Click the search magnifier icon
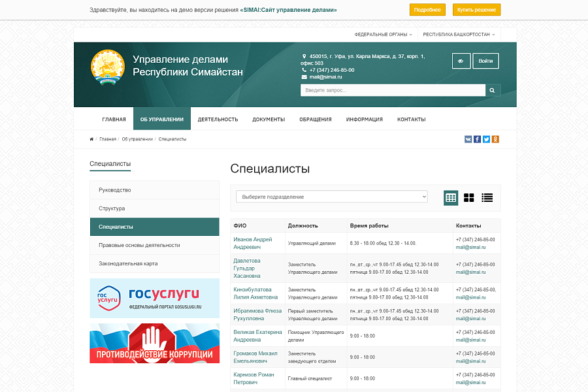The image size is (588, 392). click(x=491, y=90)
